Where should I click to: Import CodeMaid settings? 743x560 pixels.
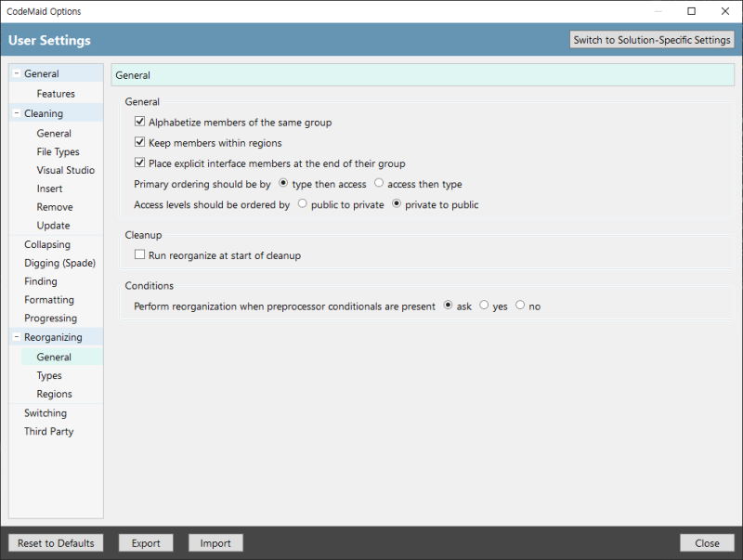coord(215,543)
